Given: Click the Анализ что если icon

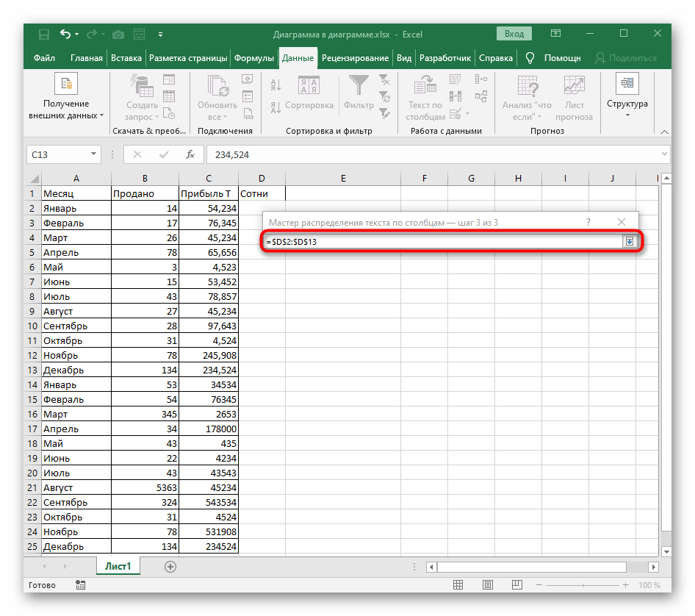Looking at the screenshot, I should [527, 85].
